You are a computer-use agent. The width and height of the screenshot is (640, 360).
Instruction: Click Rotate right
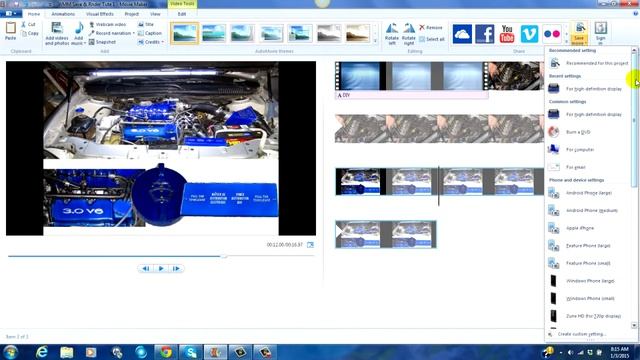point(409,34)
